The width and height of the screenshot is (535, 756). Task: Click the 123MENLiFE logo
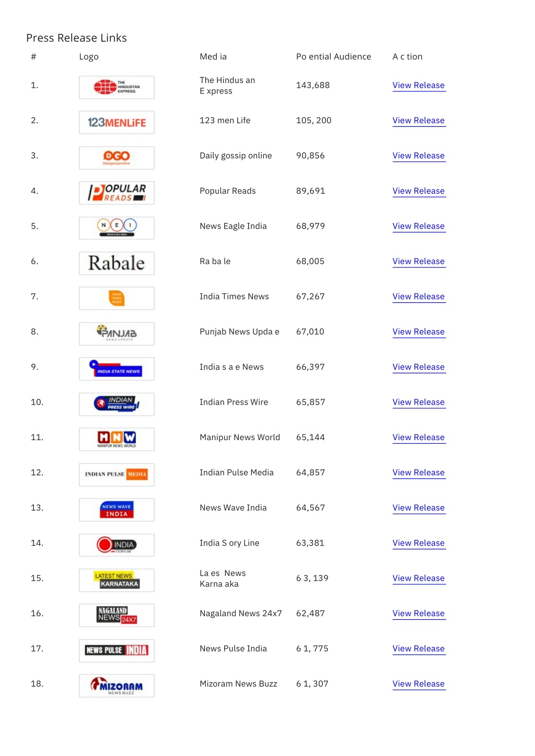(x=117, y=122)
